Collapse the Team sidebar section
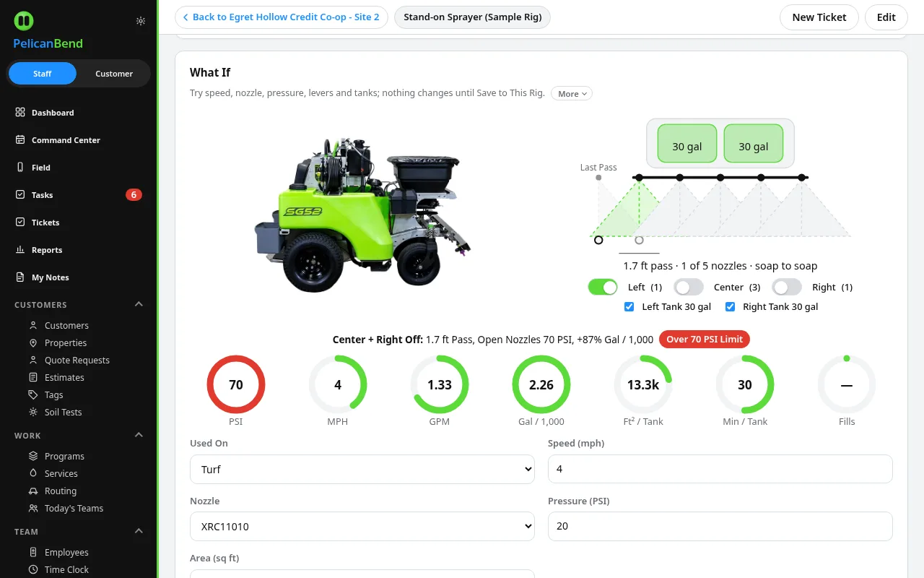 click(x=139, y=532)
